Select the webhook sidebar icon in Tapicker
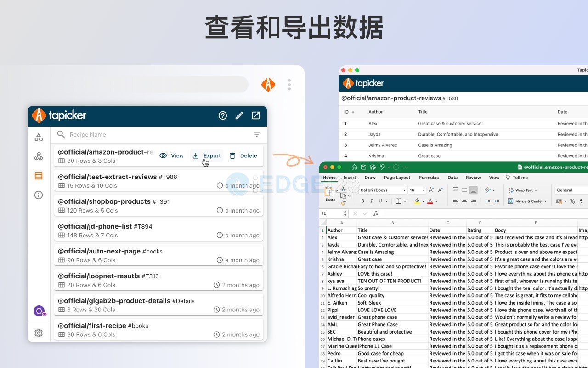 point(39,156)
